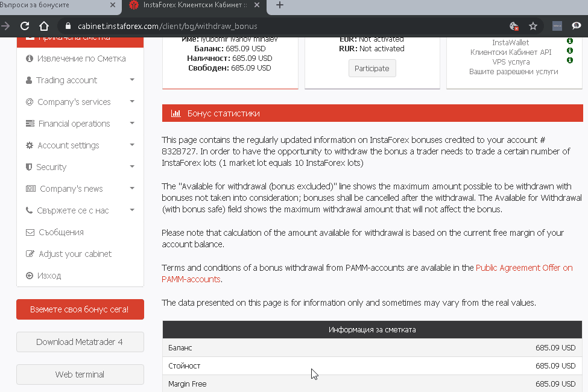The height and width of the screenshot is (392, 588).
Task: Expand the Account settings dropdown arrow
Action: 132,145
